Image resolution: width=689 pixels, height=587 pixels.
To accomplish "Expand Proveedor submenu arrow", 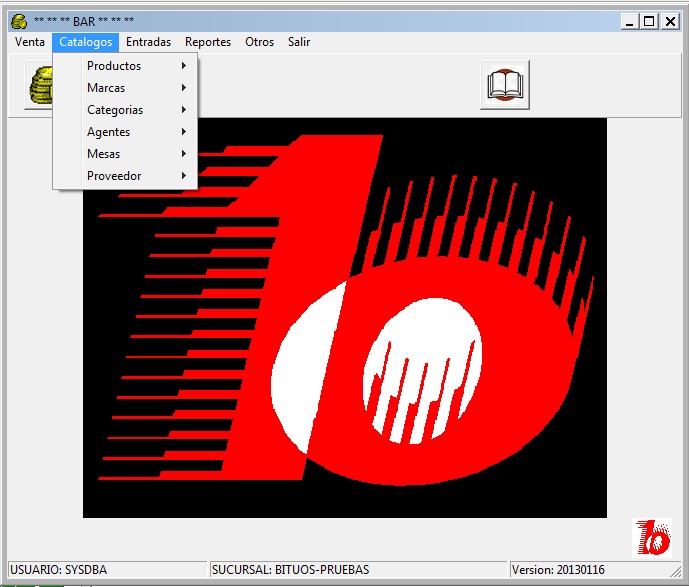I will pos(184,176).
